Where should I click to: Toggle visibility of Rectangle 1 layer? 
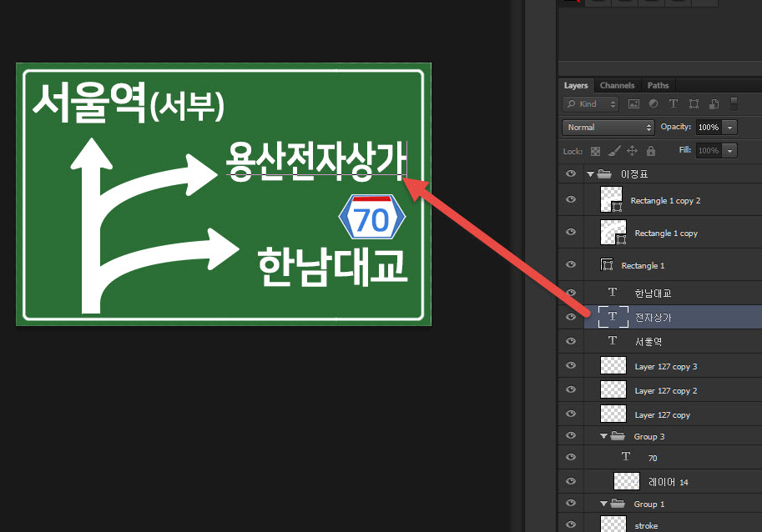click(x=571, y=264)
